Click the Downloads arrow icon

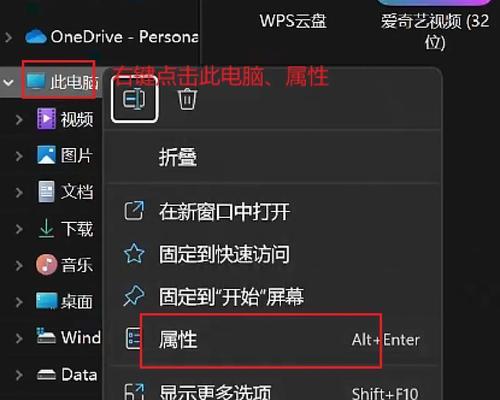46,228
